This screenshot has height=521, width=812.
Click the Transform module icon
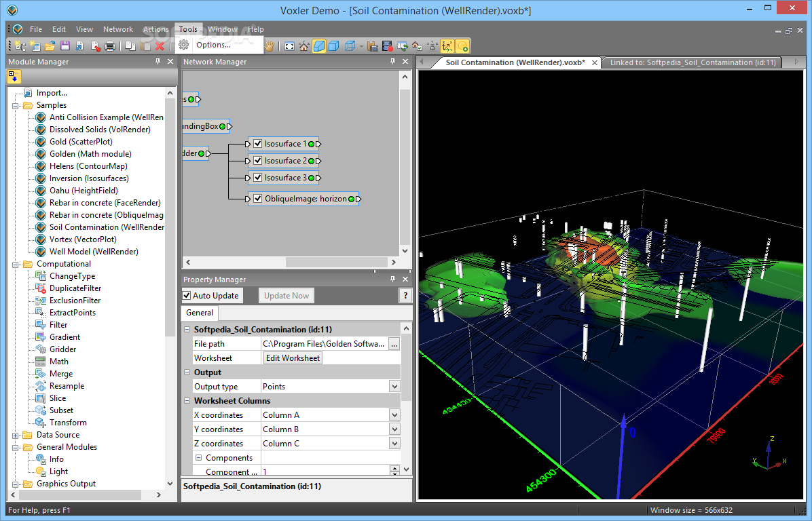40,423
